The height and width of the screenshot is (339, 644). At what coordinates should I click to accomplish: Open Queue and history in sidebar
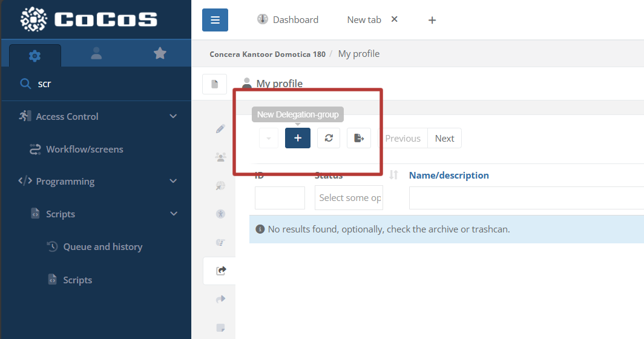(102, 247)
